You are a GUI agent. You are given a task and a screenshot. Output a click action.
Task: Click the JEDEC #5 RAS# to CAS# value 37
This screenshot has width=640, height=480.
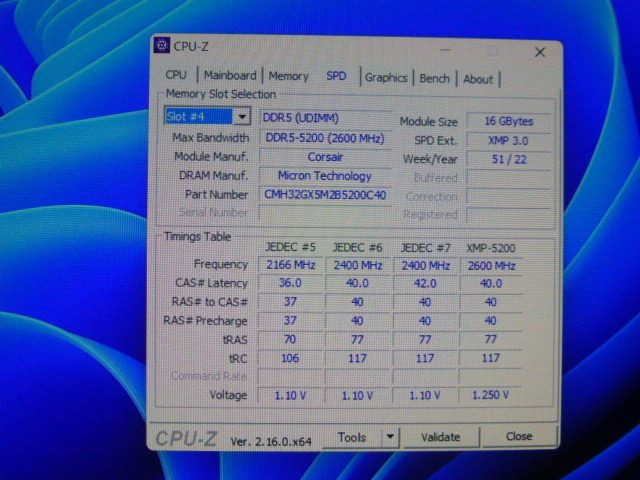tap(291, 302)
